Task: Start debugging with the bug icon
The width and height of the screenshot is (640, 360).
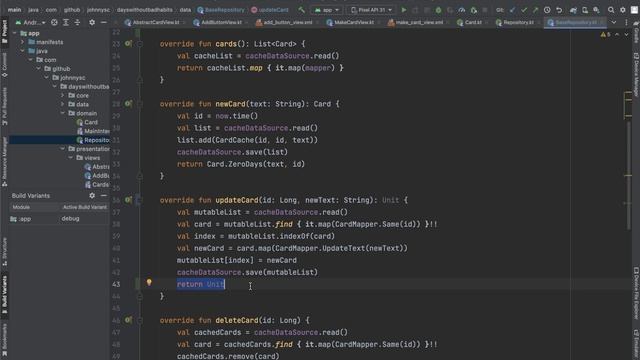Action: [438, 10]
